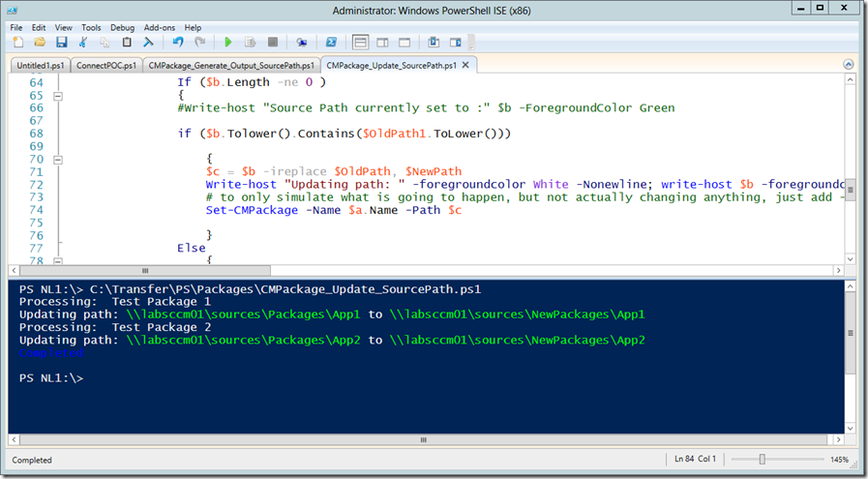
Task: Open the Add-ons menu
Action: pos(160,27)
